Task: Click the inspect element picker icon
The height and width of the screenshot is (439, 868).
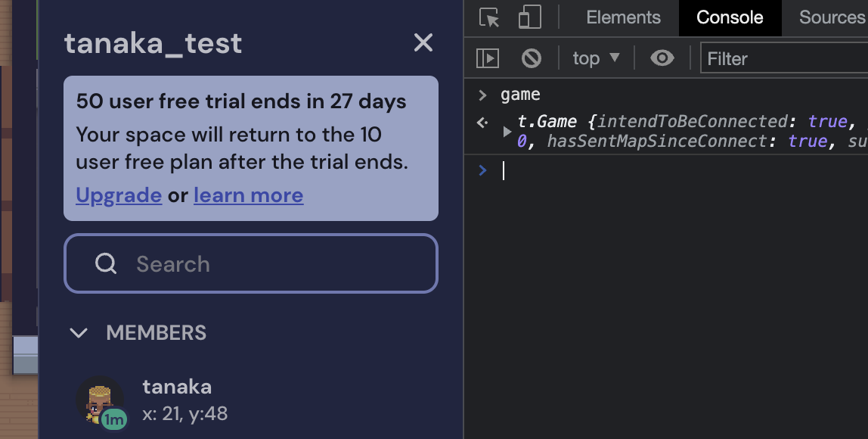Action: (x=490, y=17)
